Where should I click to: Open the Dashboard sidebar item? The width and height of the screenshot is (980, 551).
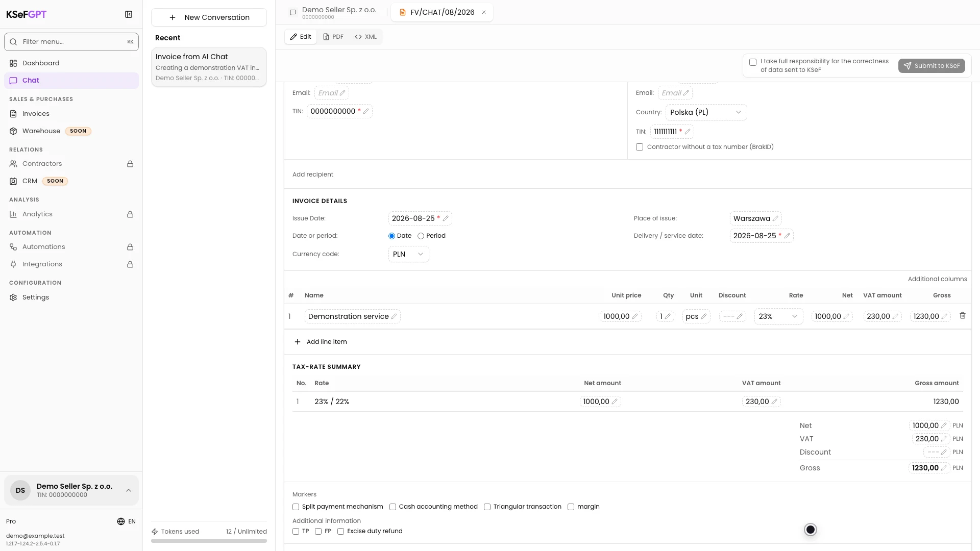click(x=71, y=63)
